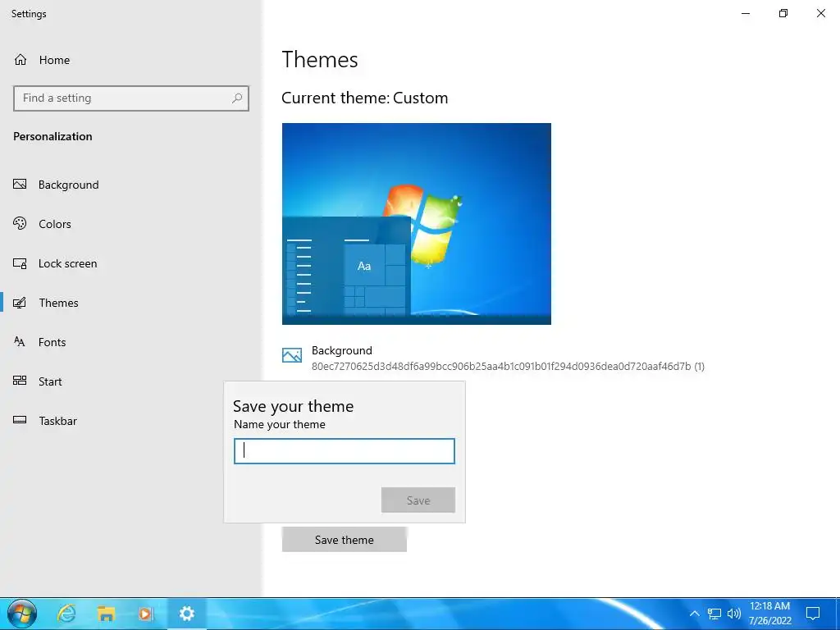Open the media player taskbar icon
The width and height of the screenshot is (840, 630).
click(x=146, y=614)
